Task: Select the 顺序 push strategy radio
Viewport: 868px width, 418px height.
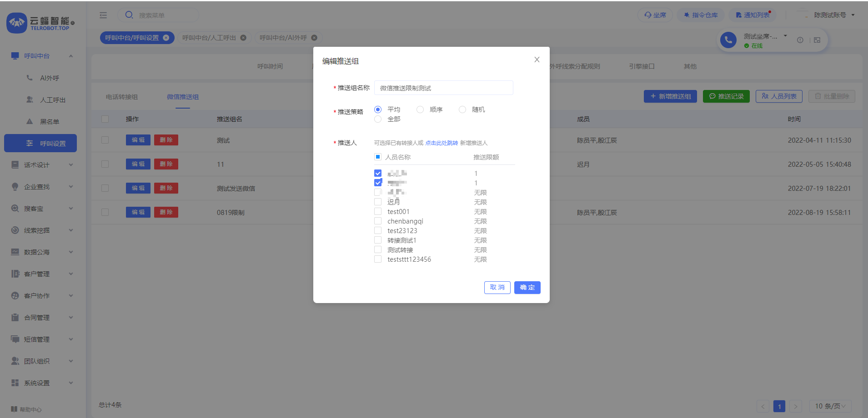Action: (x=420, y=109)
